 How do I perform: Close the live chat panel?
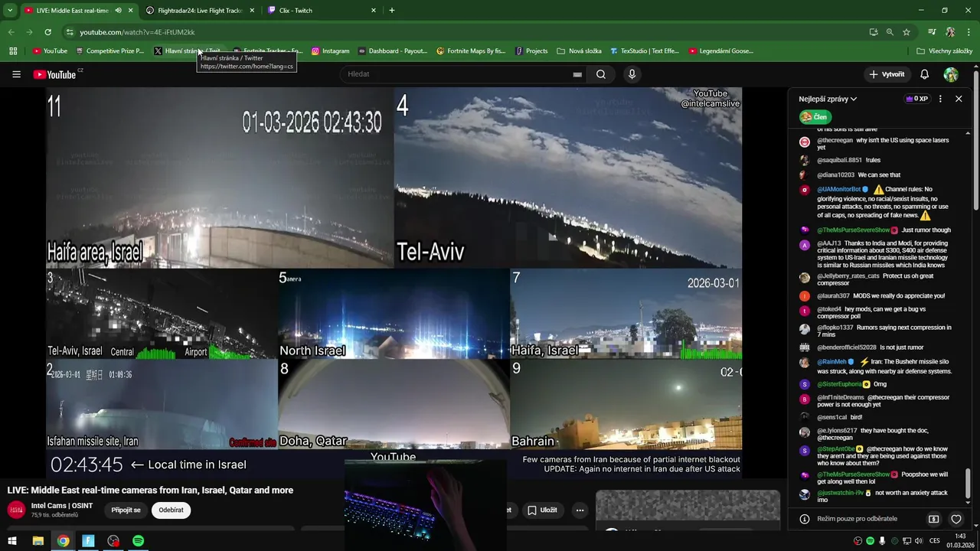click(959, 99)
